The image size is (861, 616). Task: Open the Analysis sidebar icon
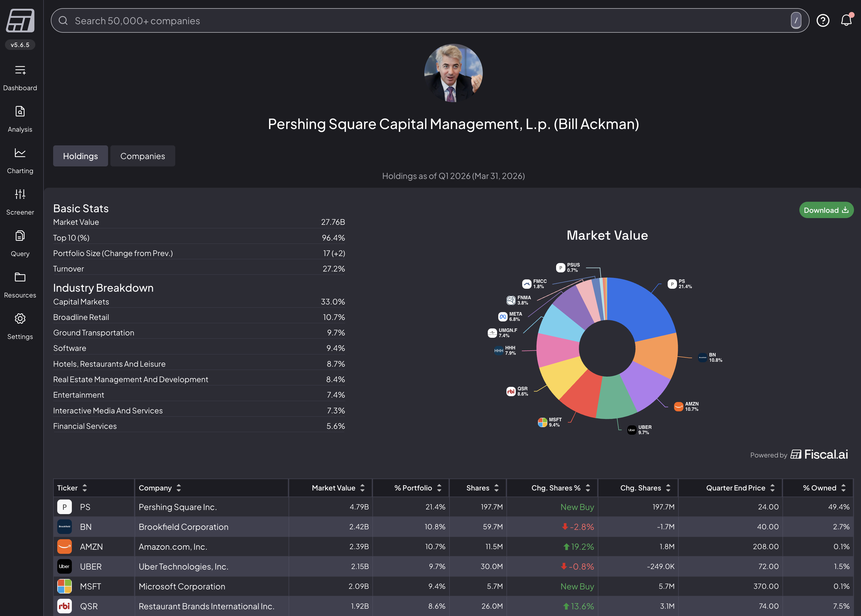click(20, 112)
